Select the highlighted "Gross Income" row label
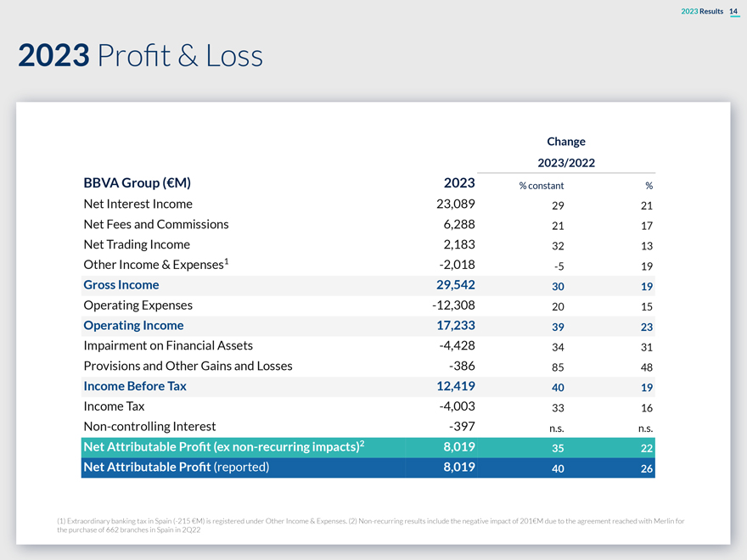 [121, 285]
